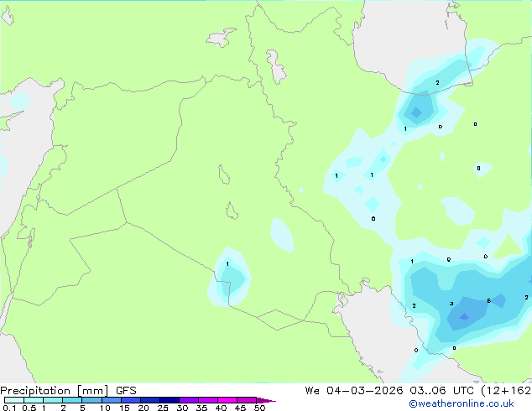The height and width of the screenshot is (411, 532).
Task: Pick the 10–15 mm legend color swatch
Action: [x=112, y=400]
